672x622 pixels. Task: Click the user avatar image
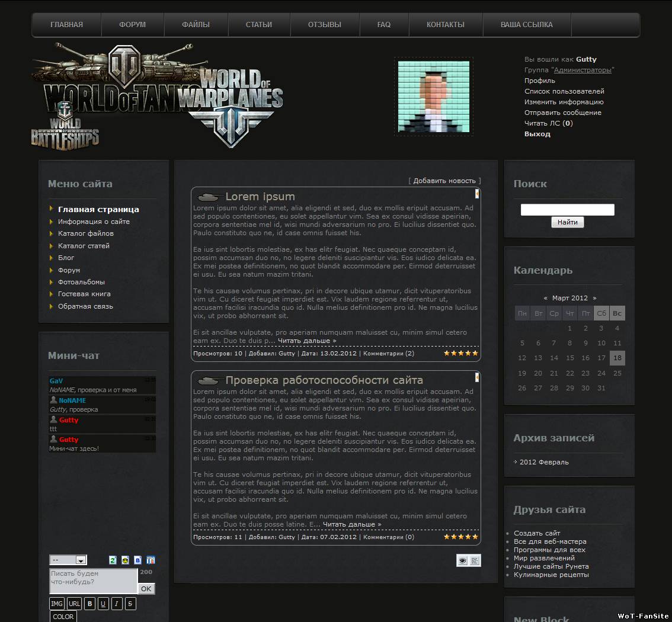pos(434,97)
